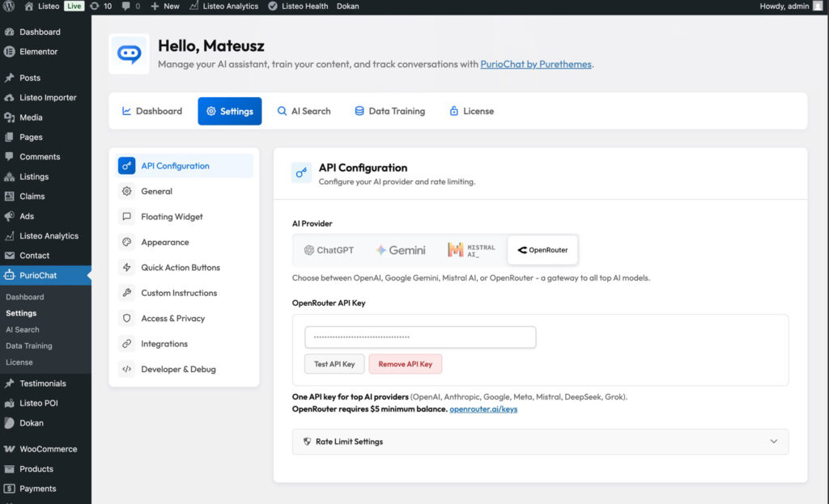Image resolution: width=829 pixels, height=504 pixels.
Task: Click the WordPress logo in admin bar
Action: pos(10,6)
